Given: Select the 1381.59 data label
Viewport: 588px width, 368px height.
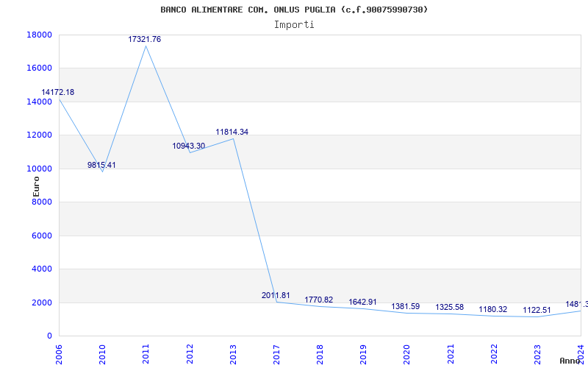Looking at the screenshot, I should (x=406, y=306).
